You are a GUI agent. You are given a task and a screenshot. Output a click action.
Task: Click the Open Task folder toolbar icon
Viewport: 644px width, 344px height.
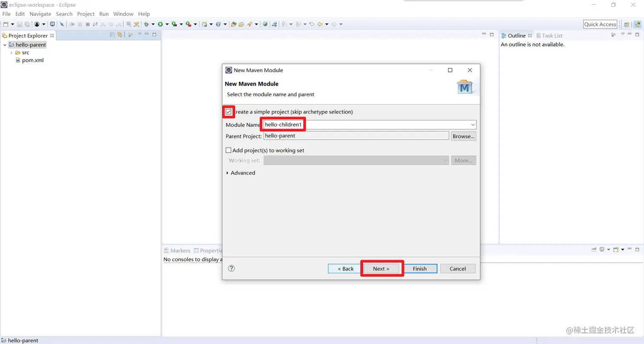pos(241,24)
